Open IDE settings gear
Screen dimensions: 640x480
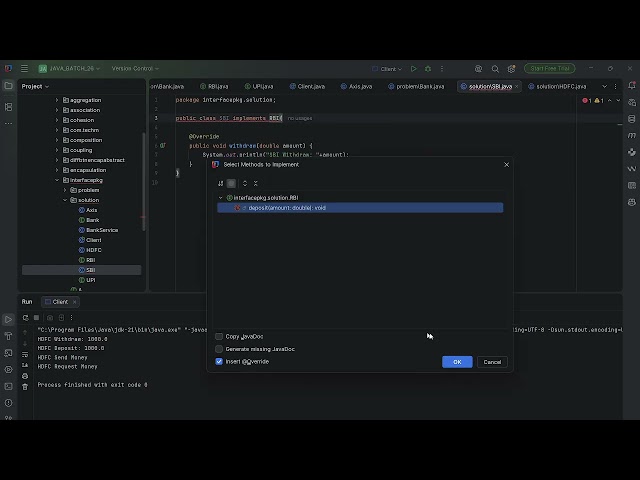pos(511,69)
